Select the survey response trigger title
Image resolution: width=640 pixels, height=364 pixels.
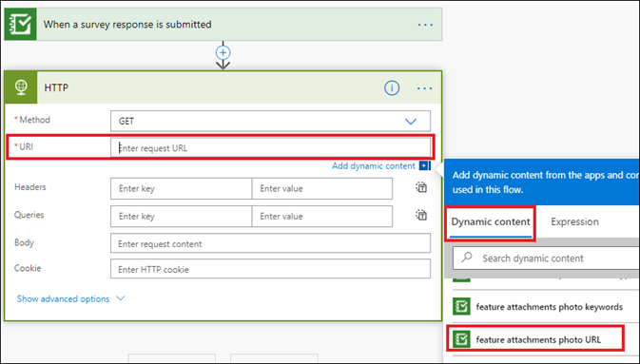point(127,25)
